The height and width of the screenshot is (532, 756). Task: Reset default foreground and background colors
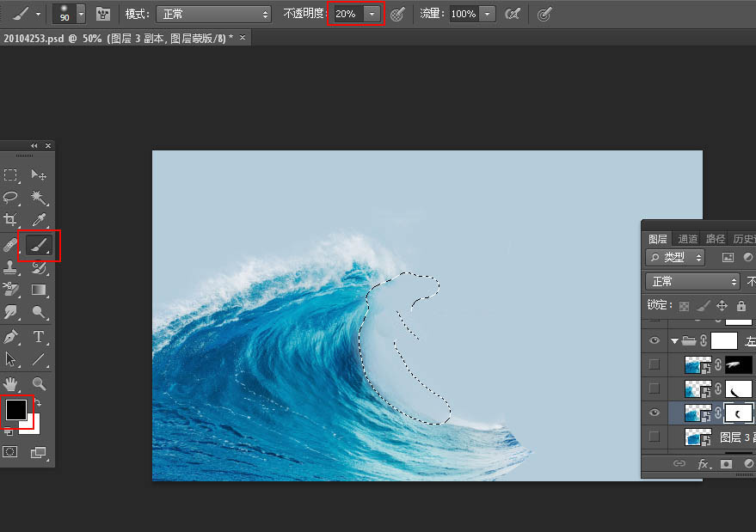pos(9,432)
